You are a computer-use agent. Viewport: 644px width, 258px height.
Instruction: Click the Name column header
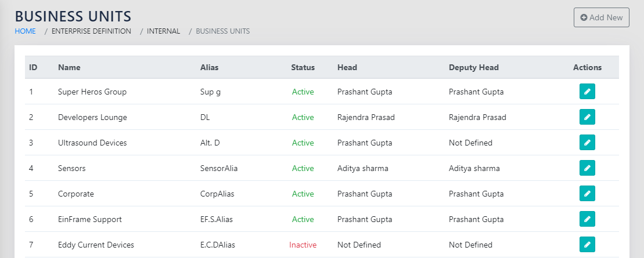(x=69, y=67)
